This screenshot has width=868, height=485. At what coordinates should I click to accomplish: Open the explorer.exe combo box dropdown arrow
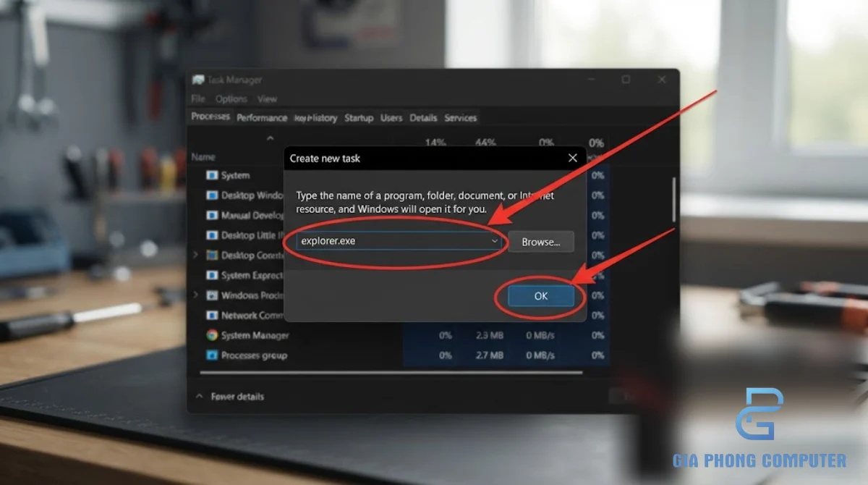click(x=495, y=241)
